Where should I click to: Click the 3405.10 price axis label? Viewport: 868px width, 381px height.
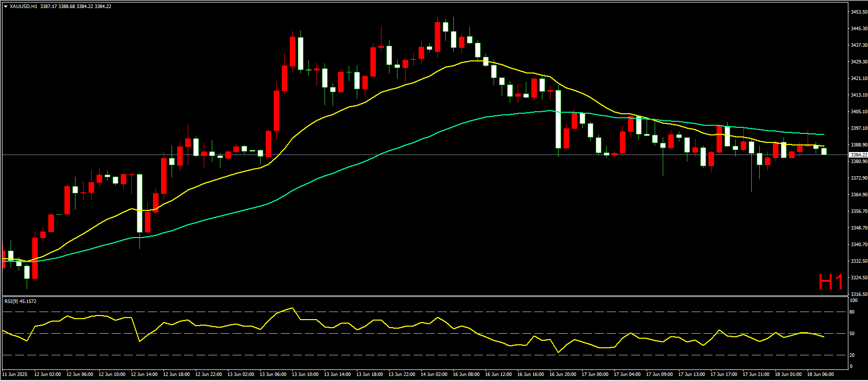click(x=858, y=111)
